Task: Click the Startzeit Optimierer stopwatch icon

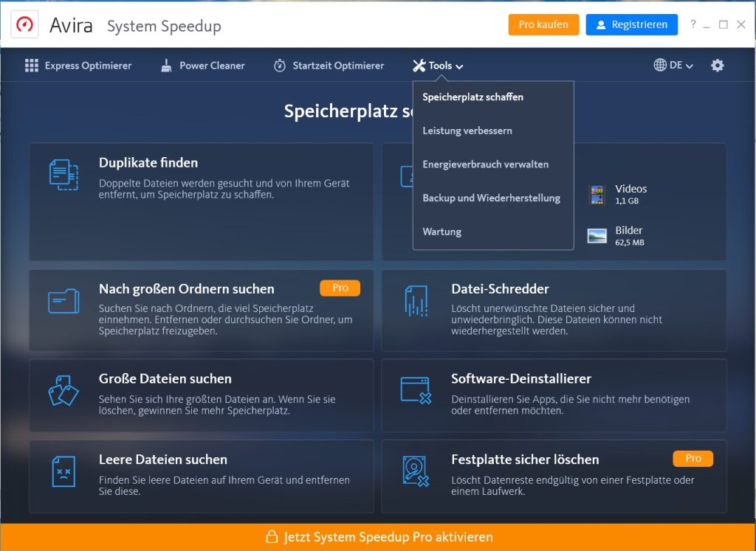Action: (280, 66)
